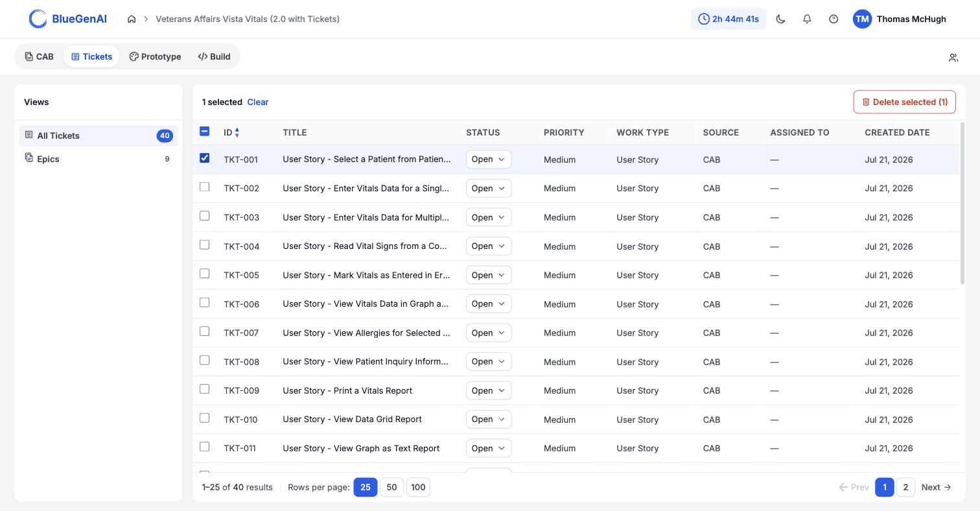Open status dropdown for TKT-001

(x=489, y=159)
